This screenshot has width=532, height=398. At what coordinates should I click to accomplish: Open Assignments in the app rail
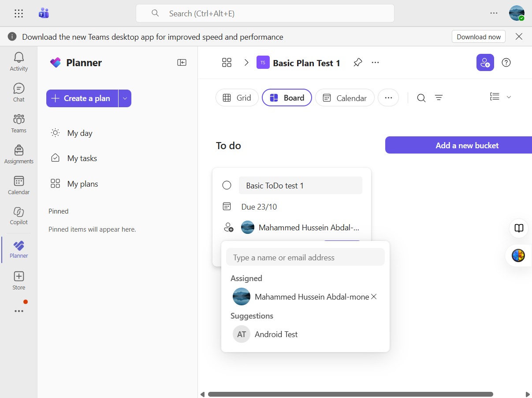19,154
